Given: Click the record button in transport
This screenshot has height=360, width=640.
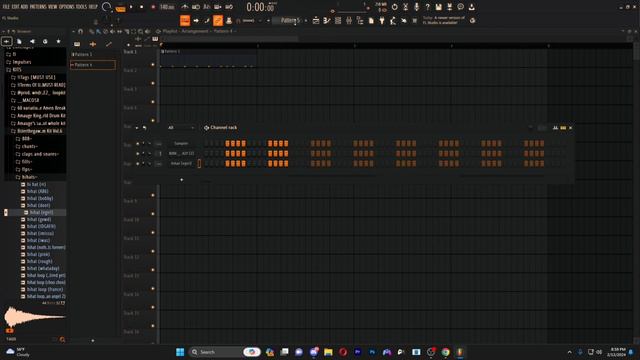Looking at the screenshot, I should pyautogui.click(x=153, y=7).
